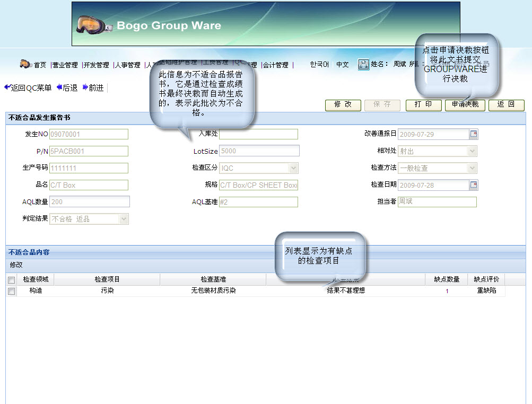
Task: Check the header checkbox in the defect list
Action: 11,279
